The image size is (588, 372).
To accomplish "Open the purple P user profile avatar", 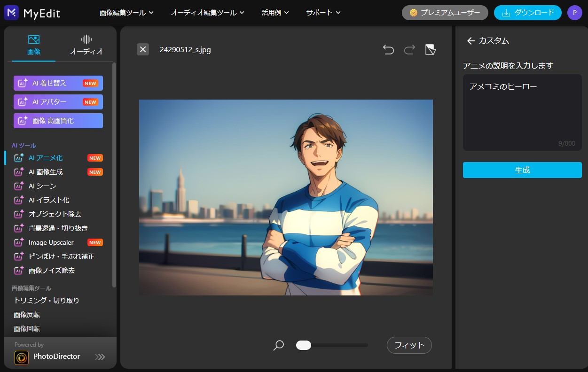I will 574,13.
